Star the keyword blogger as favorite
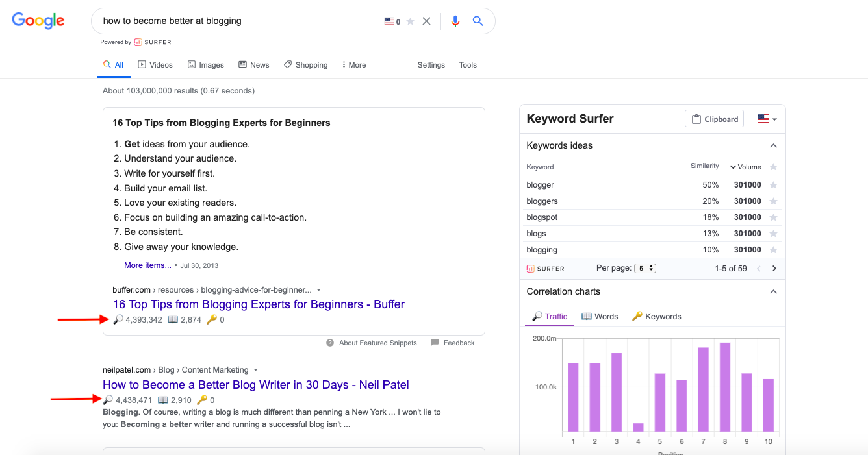Image resolution: width=868 pixels, height=455 pixels. pyautogui.click(x=773, y=184)
